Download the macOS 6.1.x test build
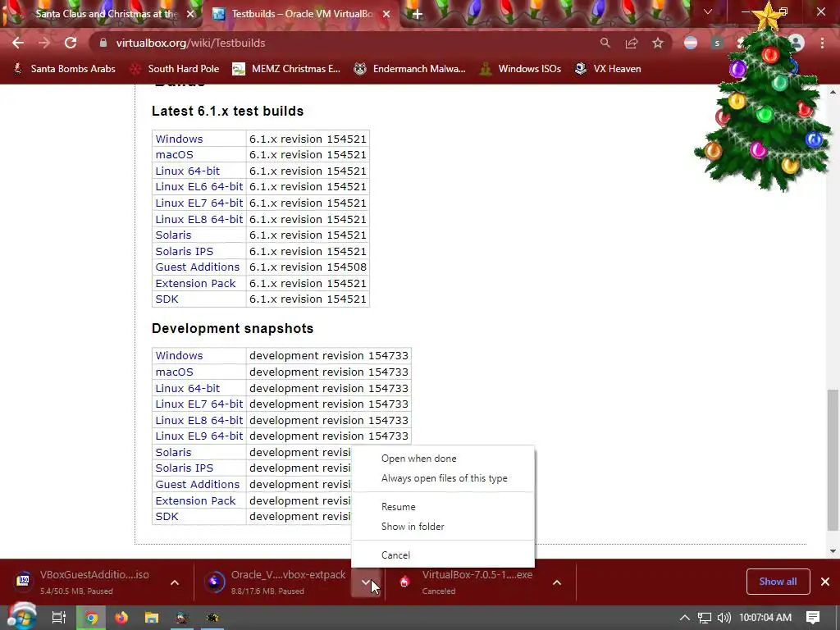Screen dimensions: 840x630 (174, 155)
